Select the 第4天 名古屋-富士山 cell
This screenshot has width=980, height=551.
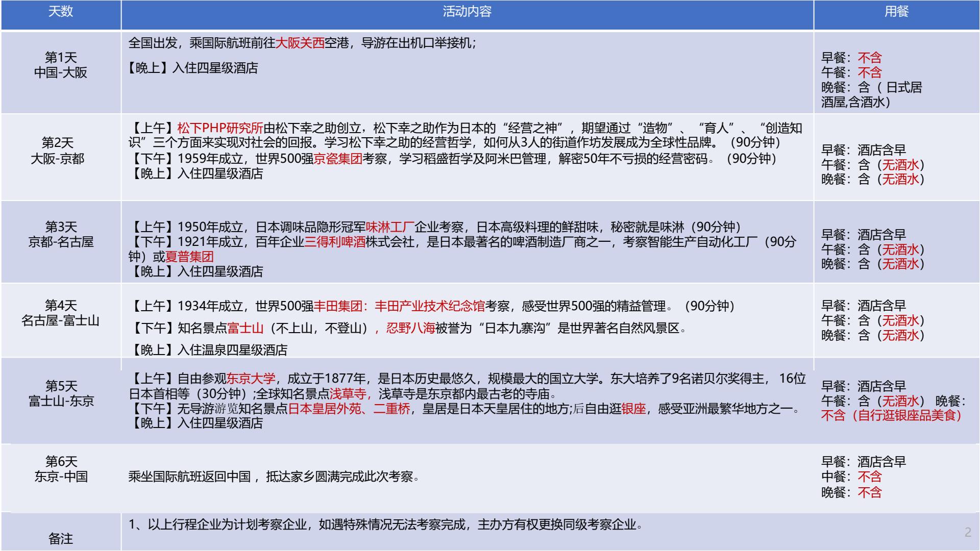61,320
